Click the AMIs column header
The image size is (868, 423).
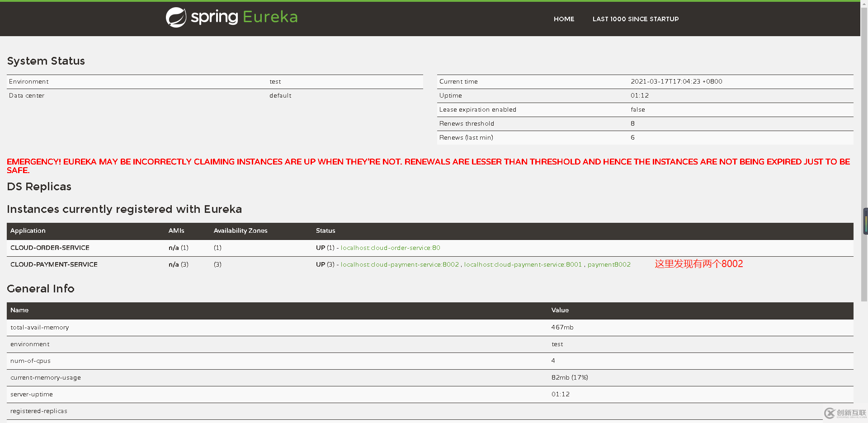pos(176,230)
